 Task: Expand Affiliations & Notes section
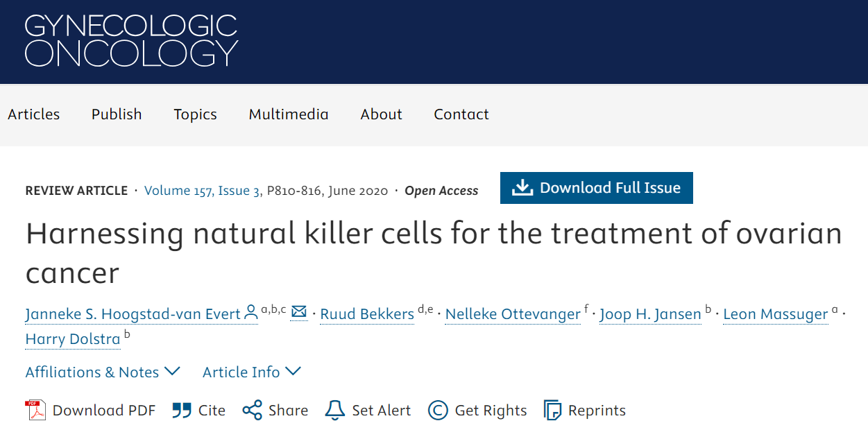point(103,372)
